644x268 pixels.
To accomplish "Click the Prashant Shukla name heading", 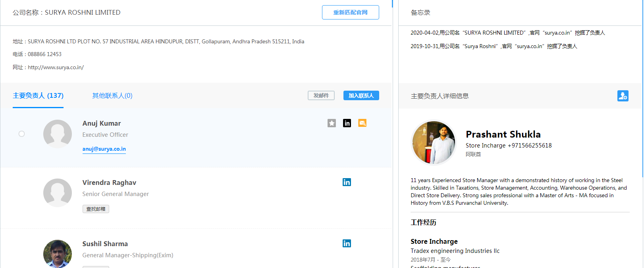I will click(x=503, y=134).
